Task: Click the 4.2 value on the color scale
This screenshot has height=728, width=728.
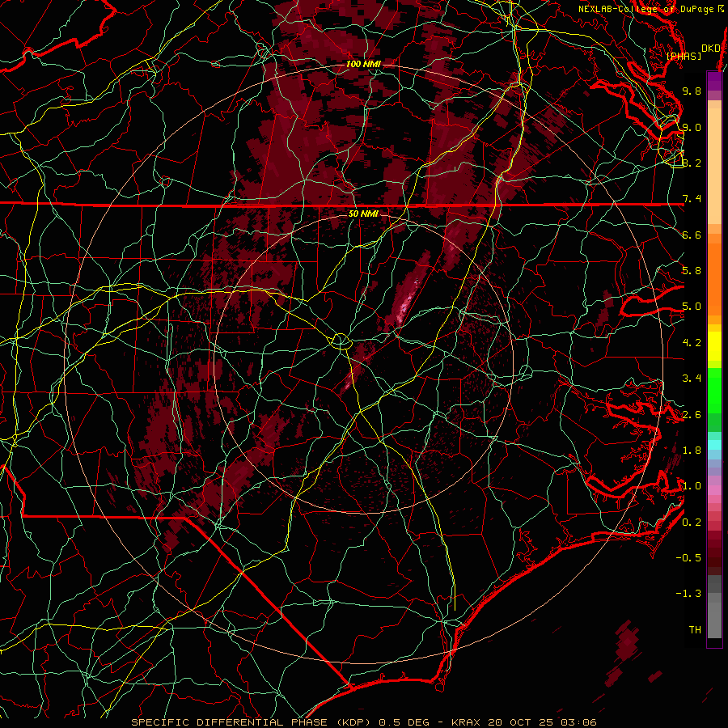Action: [x=692, y=343]
